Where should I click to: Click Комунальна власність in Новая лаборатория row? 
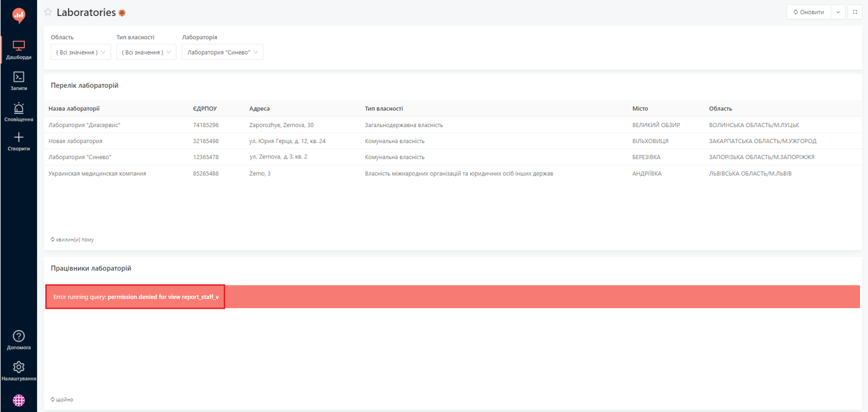[394, 141]
